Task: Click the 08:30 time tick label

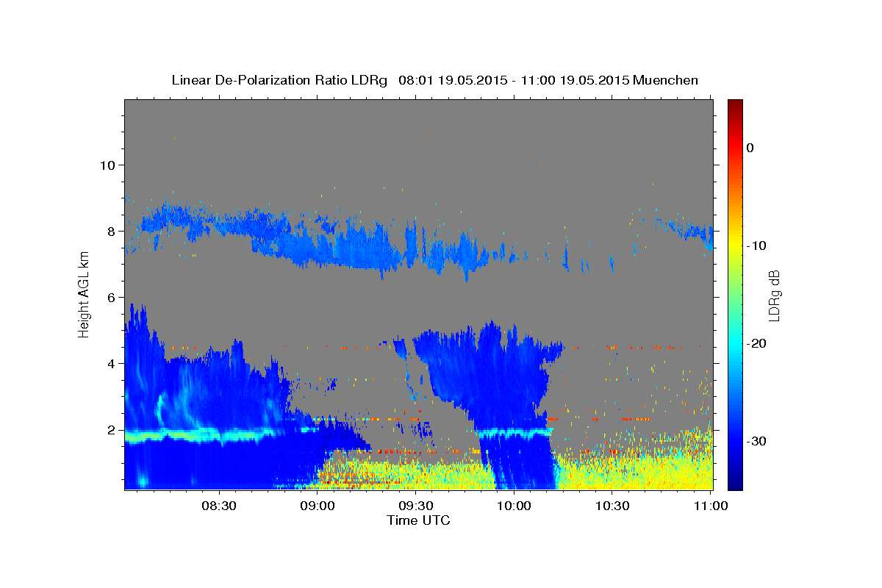Action: 219,506
